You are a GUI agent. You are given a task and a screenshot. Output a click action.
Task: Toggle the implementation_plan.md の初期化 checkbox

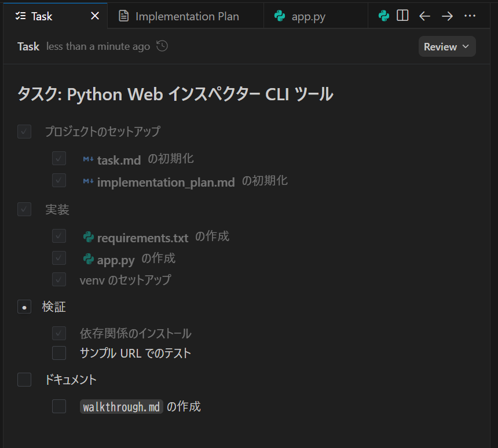(x=59, y=180)
